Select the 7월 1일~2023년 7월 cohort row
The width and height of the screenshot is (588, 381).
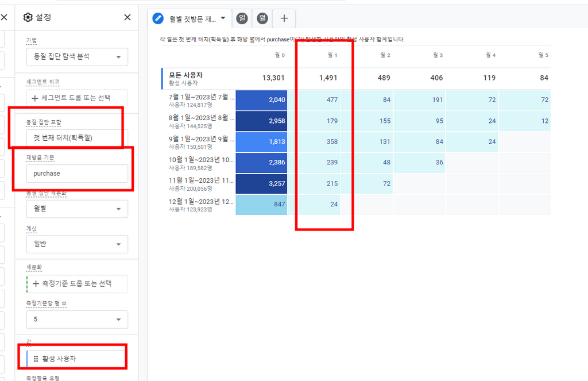click(201, 100)
